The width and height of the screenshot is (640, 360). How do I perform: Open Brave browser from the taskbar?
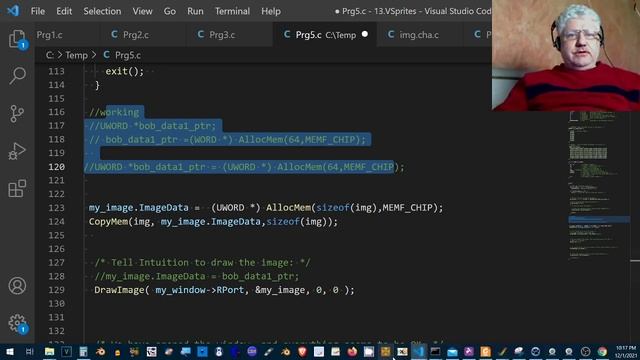pos(302,351)
